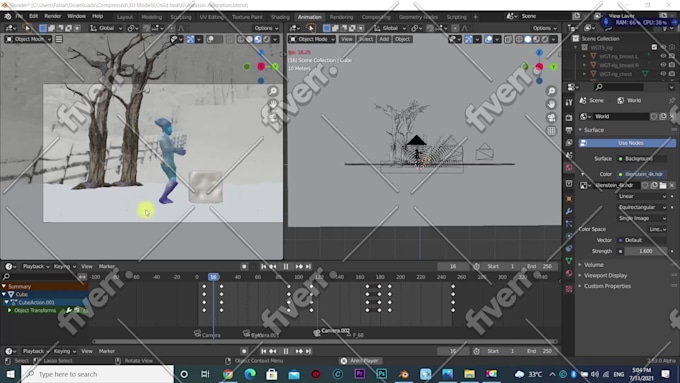Open Options dropdown in the wireframe viewport
This screenshot has width=680, height=383.
(x=545, y=28)
